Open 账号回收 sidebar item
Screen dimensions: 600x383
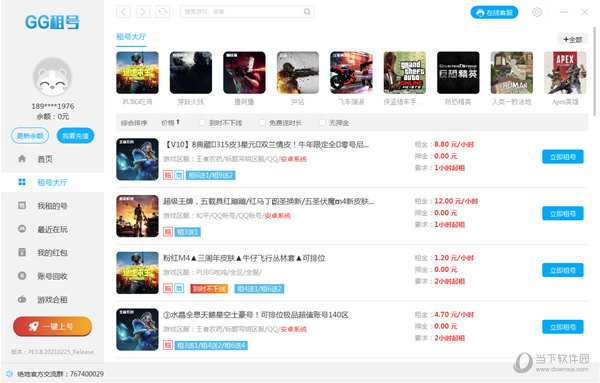(x=52, y=276)
